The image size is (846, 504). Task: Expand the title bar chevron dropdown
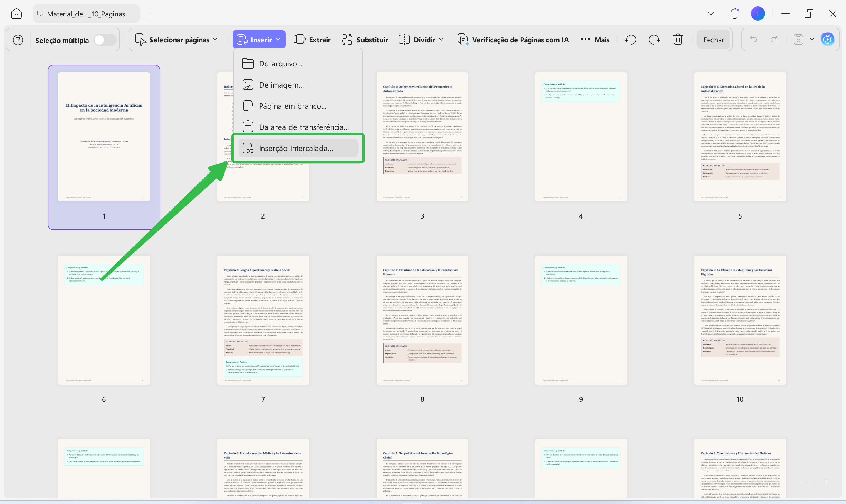(711, 14)
